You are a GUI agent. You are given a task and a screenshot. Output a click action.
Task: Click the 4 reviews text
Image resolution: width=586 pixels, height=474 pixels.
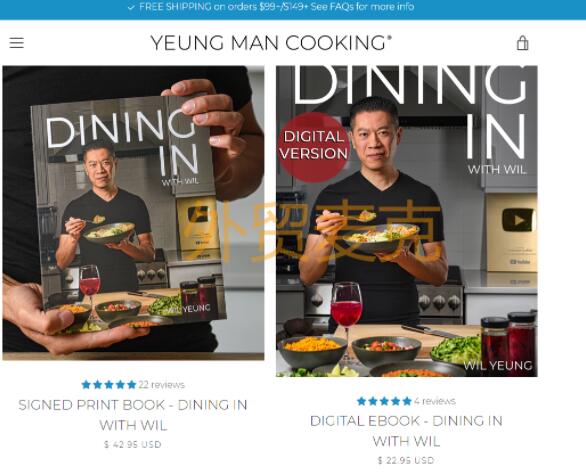tap(435, 401)
